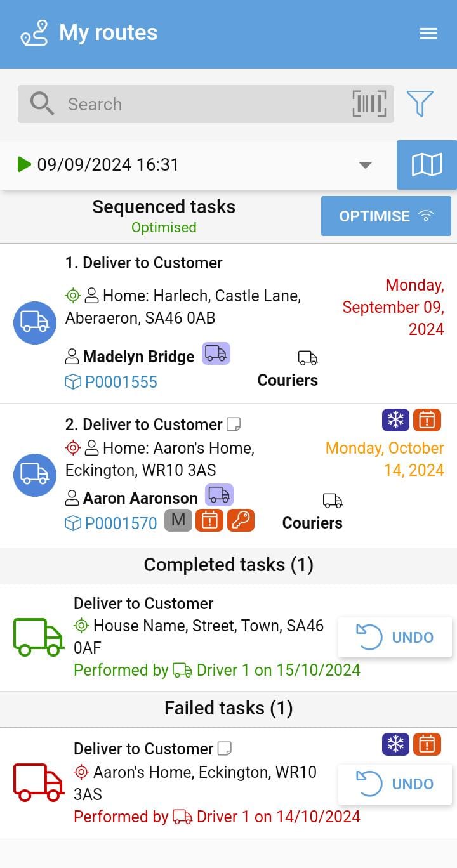Click the Search input field
Image resolution: width=457 pixels, height=868 pixels.
(203, 104)
